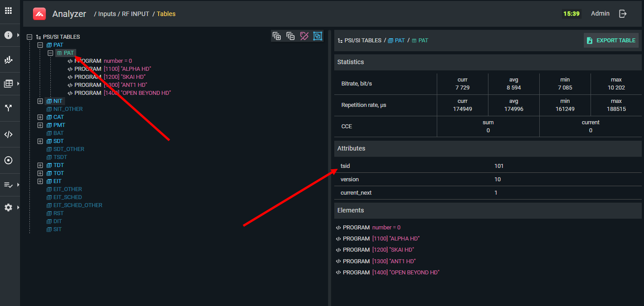Open the ALPHA HD program element link
The image size is (644, 306).
tap(396, 239)
